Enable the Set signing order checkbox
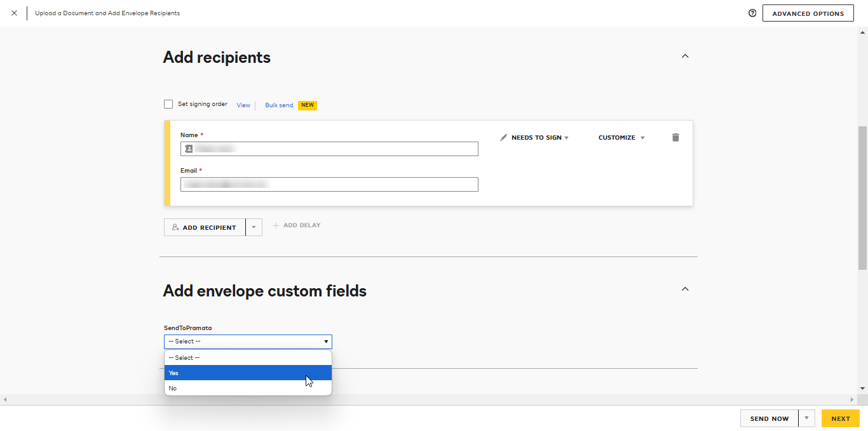This screenshot has width=868, height=431. pos(168,104)
